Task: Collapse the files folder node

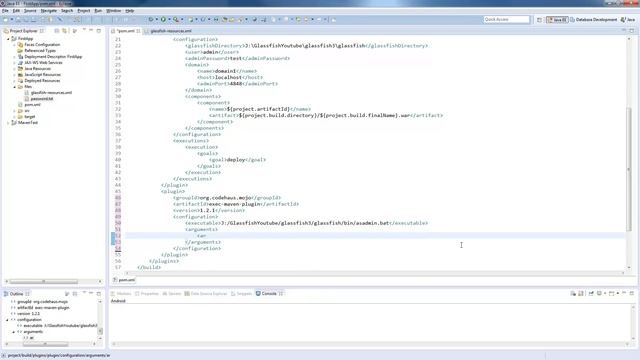Action: 15,87
